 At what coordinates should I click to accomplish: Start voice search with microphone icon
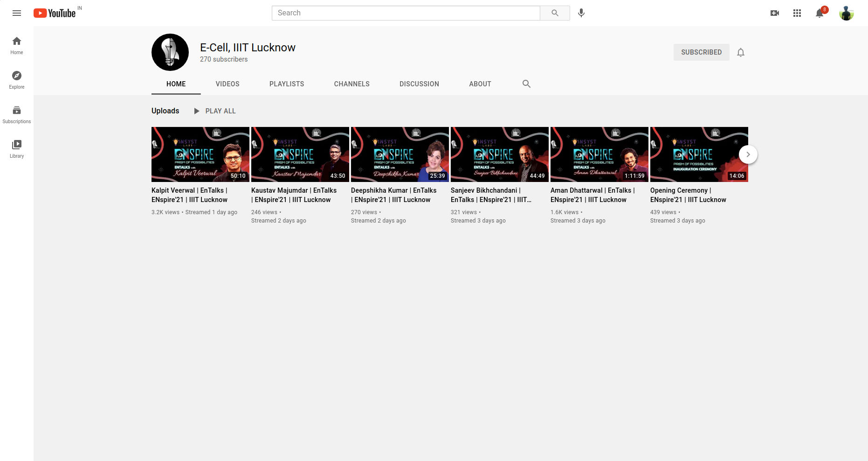point(581,13)
